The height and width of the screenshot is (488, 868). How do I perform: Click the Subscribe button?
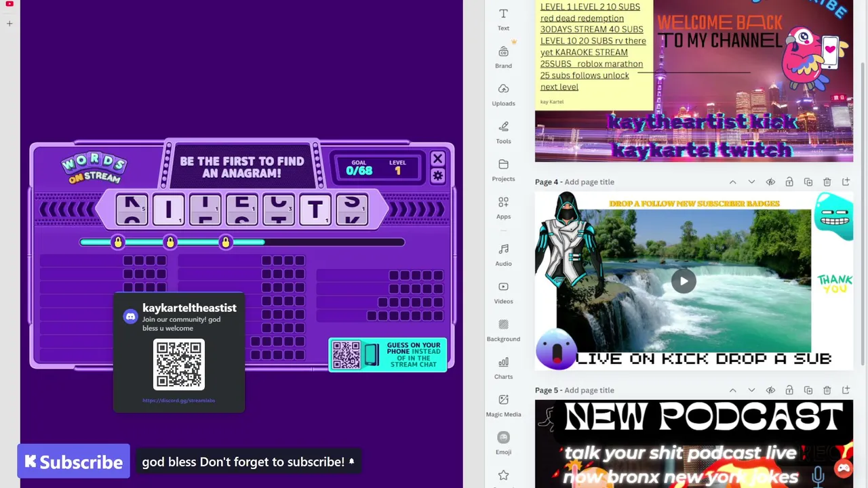(x=73, y=462)
